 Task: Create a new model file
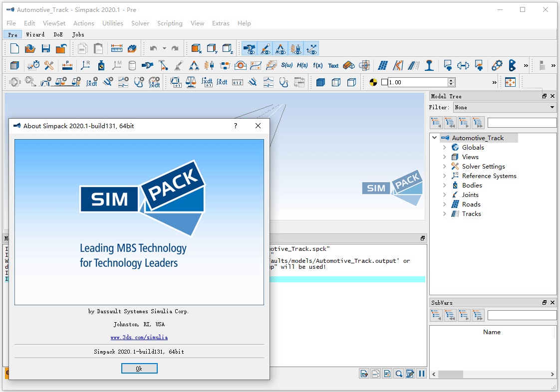[14, 48]
